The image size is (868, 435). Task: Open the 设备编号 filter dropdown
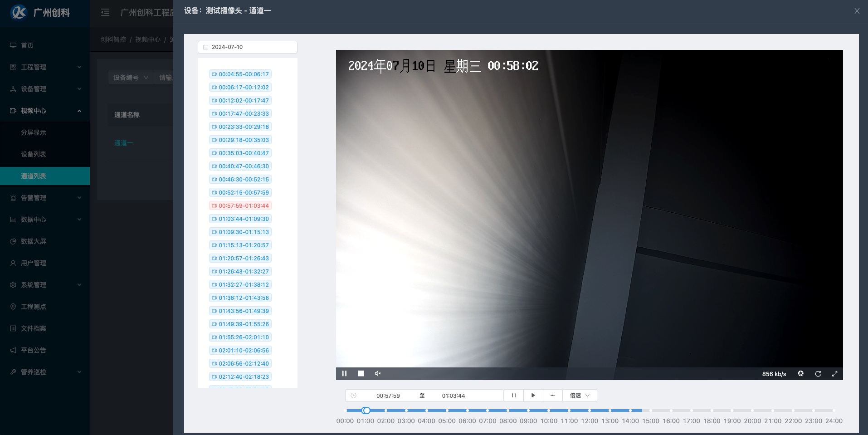pyautogui.click(x=130, y=77)
